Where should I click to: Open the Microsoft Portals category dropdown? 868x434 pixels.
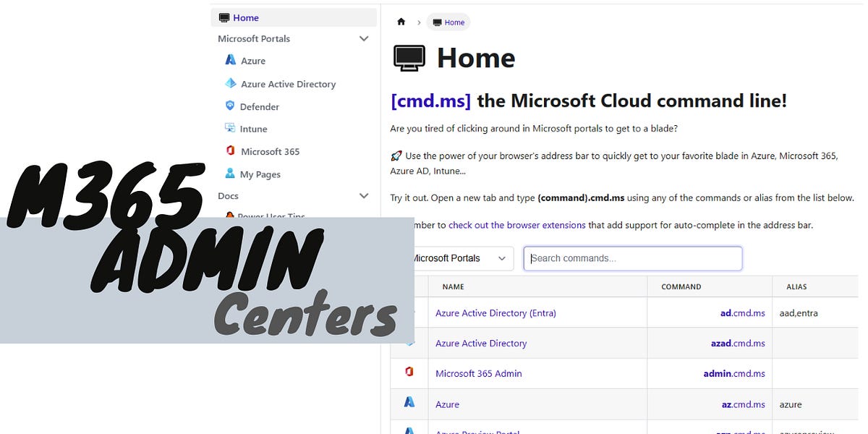pos(460,258)
